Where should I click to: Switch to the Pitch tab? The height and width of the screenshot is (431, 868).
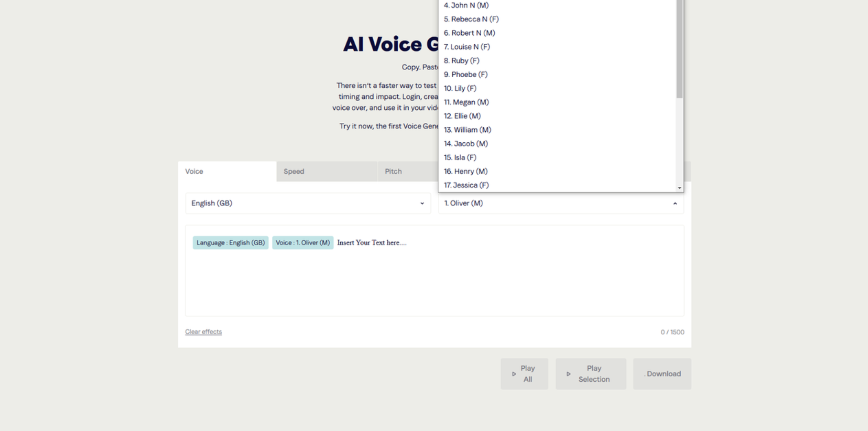click(393, 171)
